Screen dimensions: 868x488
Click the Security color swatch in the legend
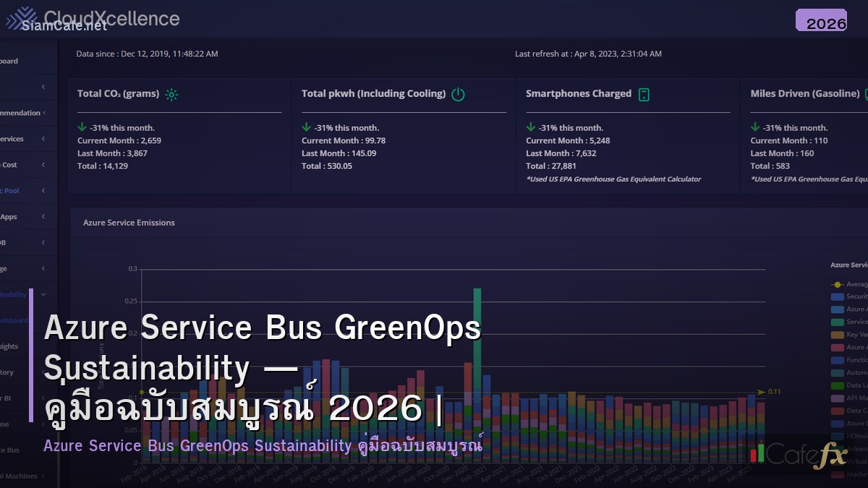pos(838,296)
